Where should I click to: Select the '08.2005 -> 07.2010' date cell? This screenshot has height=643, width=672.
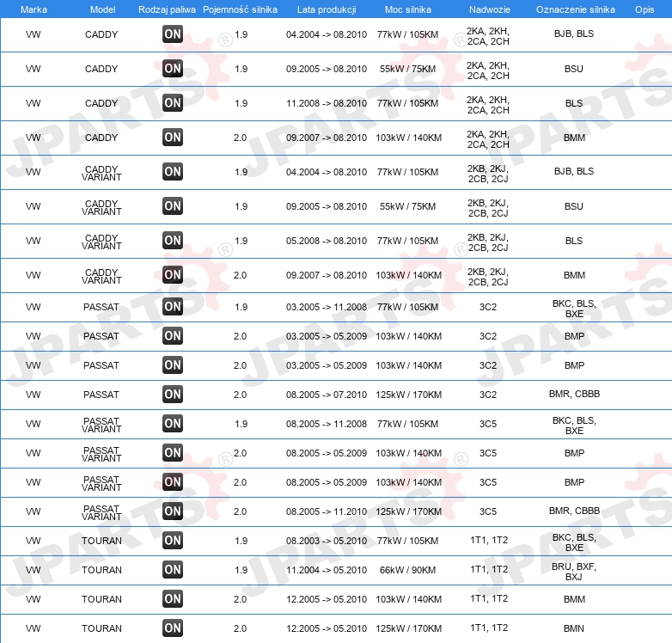point(327,395)
